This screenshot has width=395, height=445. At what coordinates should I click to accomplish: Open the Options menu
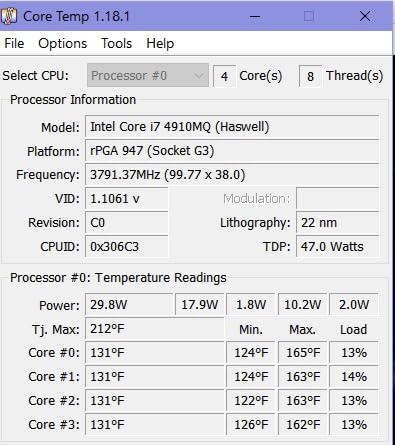[x=62, y=44]
